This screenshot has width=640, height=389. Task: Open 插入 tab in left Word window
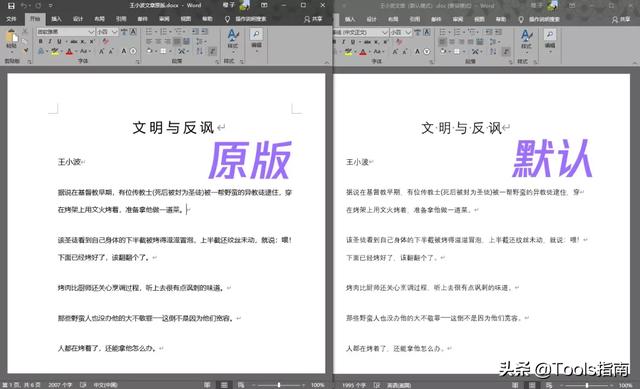point(56,19)
